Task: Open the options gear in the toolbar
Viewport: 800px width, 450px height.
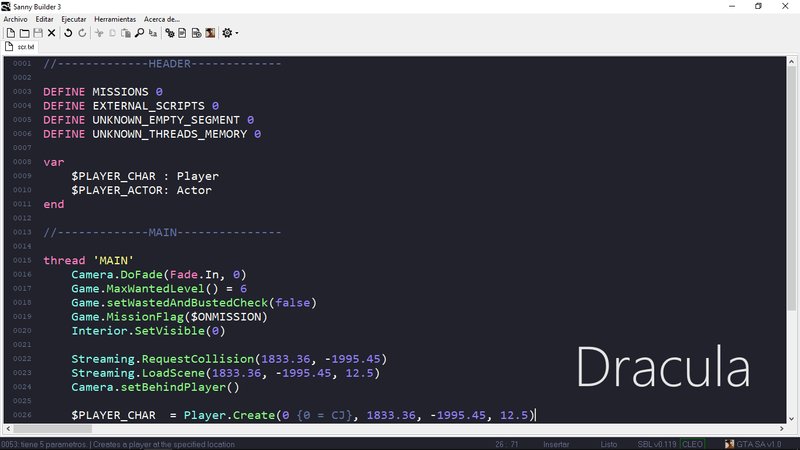Action: pos(227,33)
